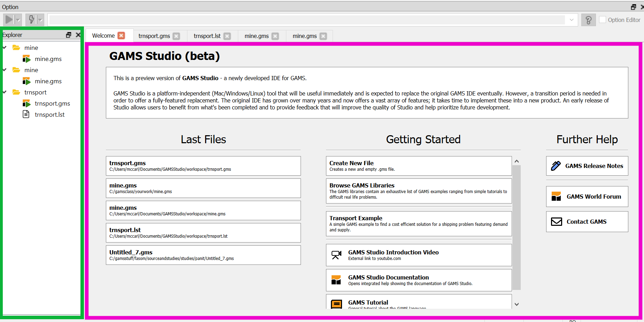Switch to the second mine.gms tab

point(305,36)
